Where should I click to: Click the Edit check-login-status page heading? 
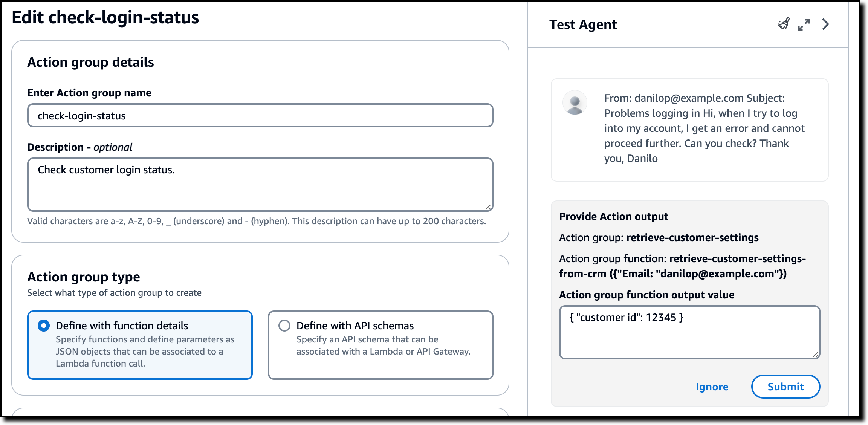105,17
